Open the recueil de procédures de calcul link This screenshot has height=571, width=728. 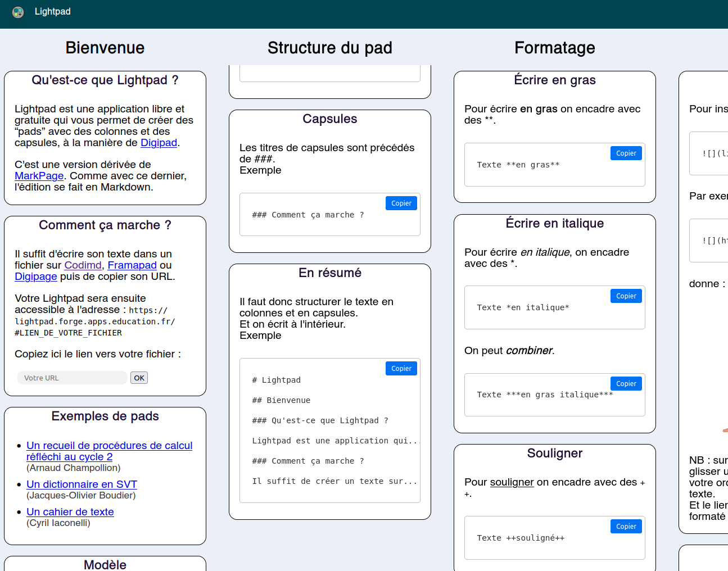(x=110, y=451)
